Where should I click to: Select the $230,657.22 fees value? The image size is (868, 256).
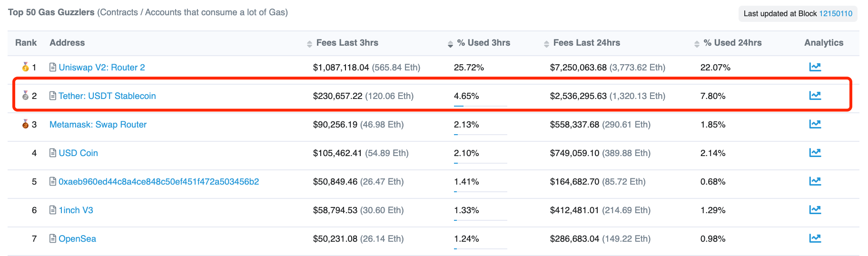pos(337,96)
